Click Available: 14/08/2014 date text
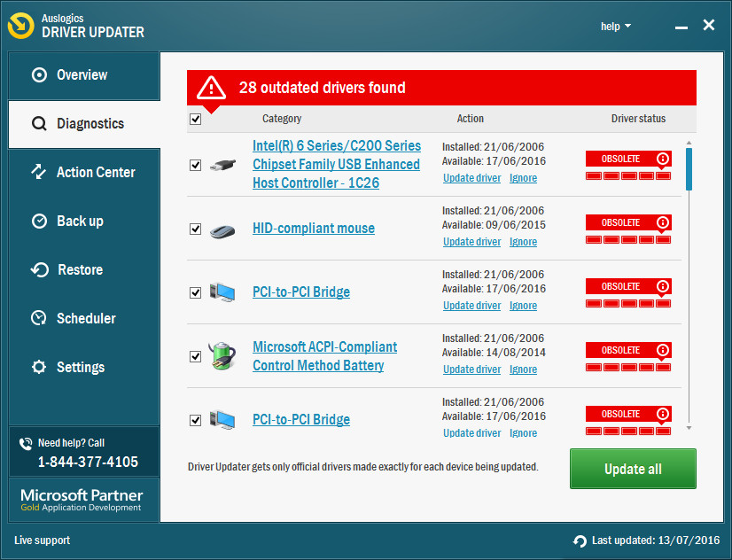This screenshot has height=560, width=732. (x=494, y=353)
